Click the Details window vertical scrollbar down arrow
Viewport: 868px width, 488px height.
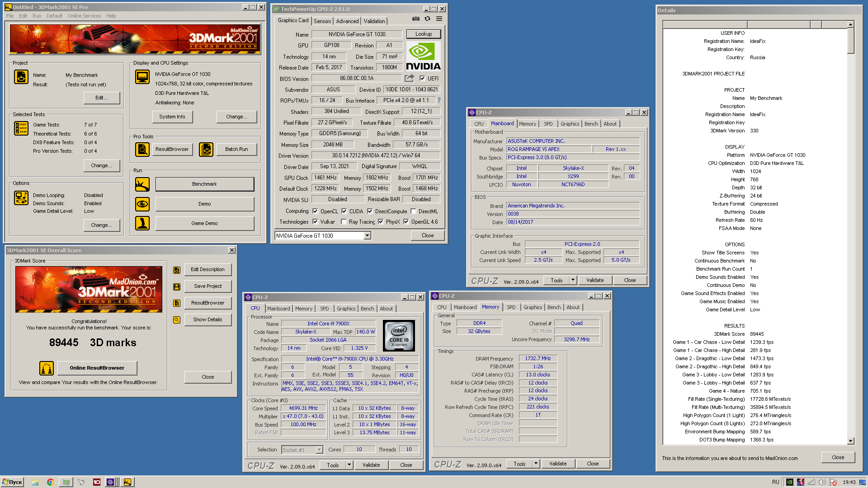[850, 441]
